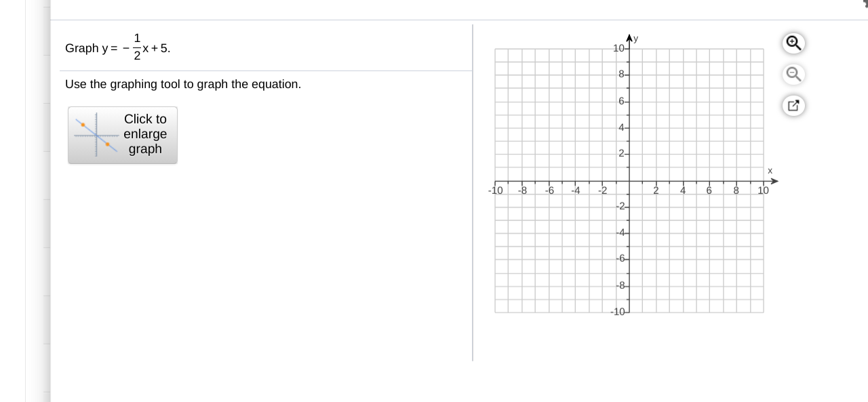Click the x-axis arrow at right of graph
The image size is (868, 402).
[775, 181]
